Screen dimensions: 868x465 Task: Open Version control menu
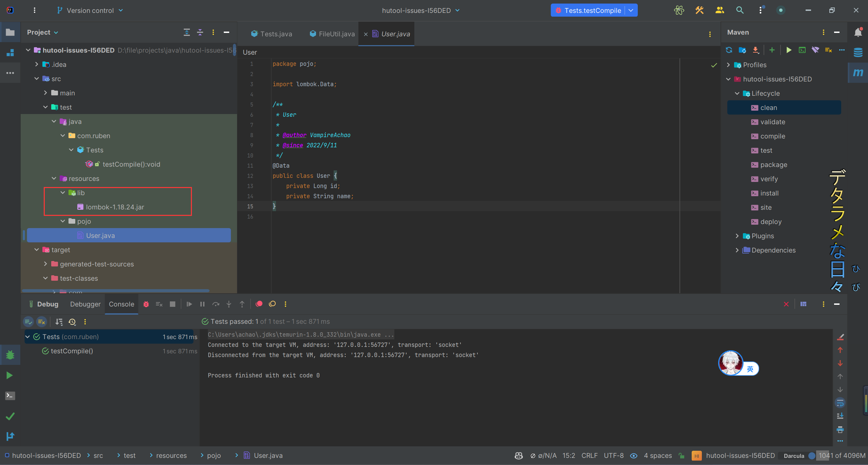(90, 11)
